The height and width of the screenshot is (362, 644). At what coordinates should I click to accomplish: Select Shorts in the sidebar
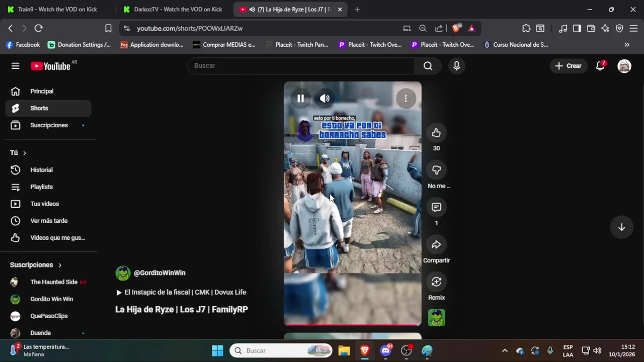[x=48, y=108]
